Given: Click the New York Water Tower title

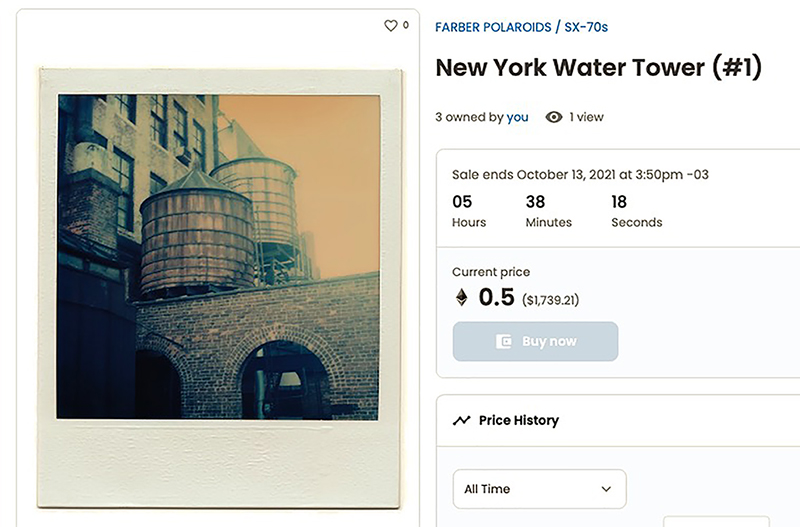Looking at the screenshot, I should (598, 67).
